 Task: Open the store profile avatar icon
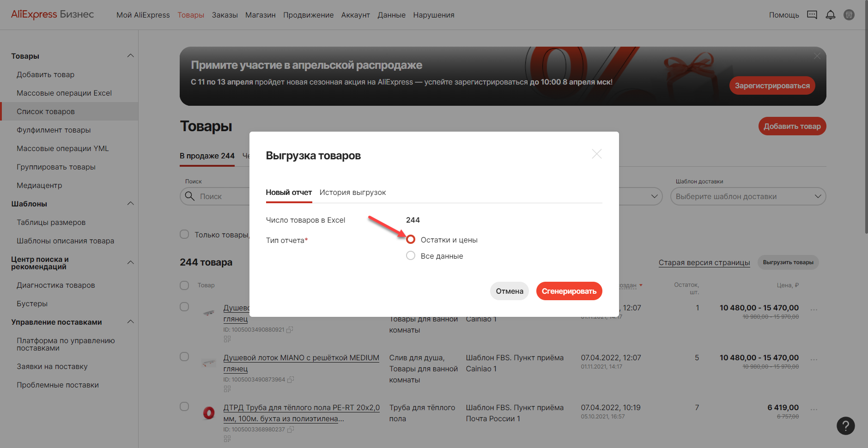849,15
